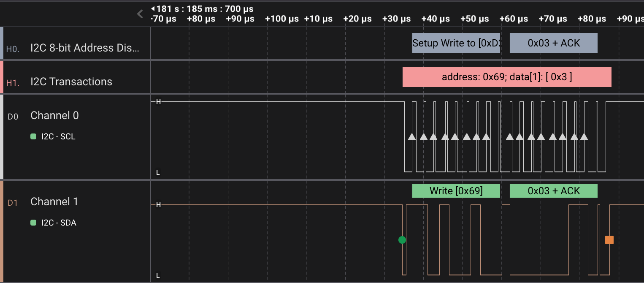
Task: Click the H1 analyzer row indicator
Action: [x=12, y=83]
